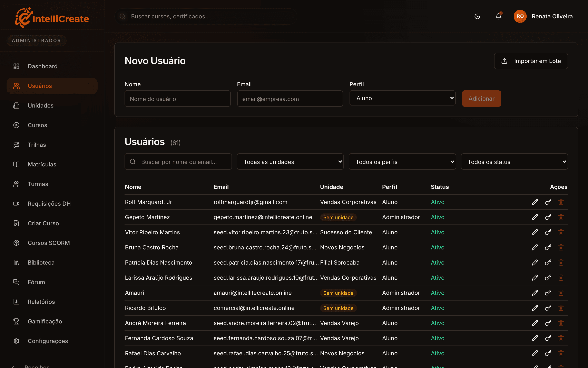Delete user Gepeto Martinez
The image size is (588, 368).
point(561,217)
